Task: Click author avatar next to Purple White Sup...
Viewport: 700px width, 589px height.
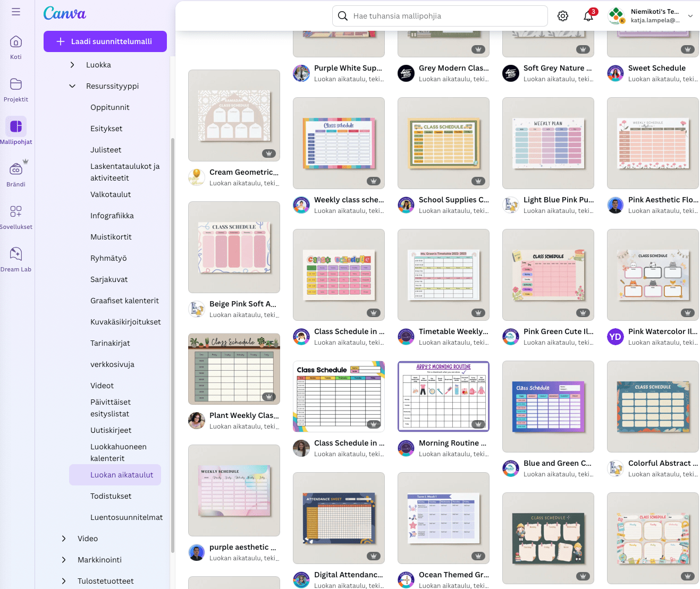Action: [301, 73]
